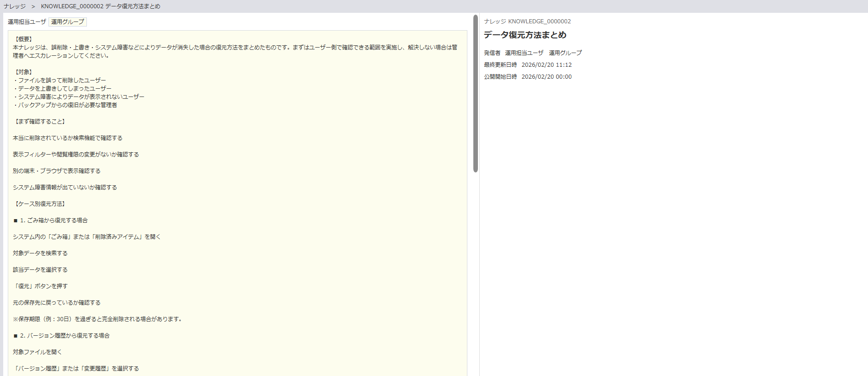868x376 pixels.
Task: Click the システム障害情報が出ていないか確認する line
Action: 65,188
